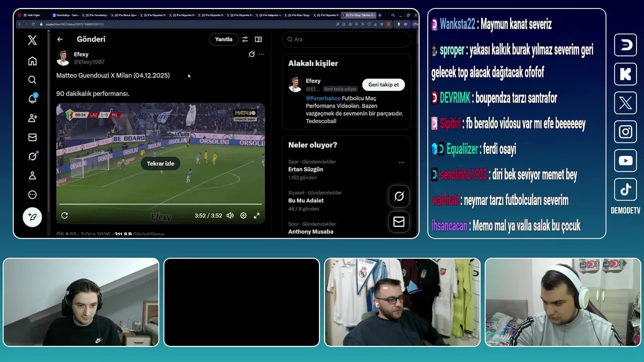Click the address bar URL
The width and height of the screenshot is (644, 362).
pos(75,24)
